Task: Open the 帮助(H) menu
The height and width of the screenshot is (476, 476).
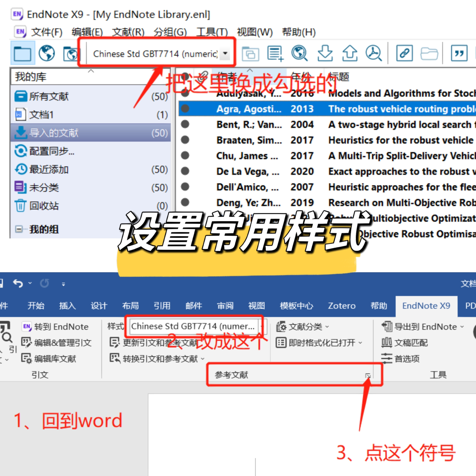Action: 299,32
